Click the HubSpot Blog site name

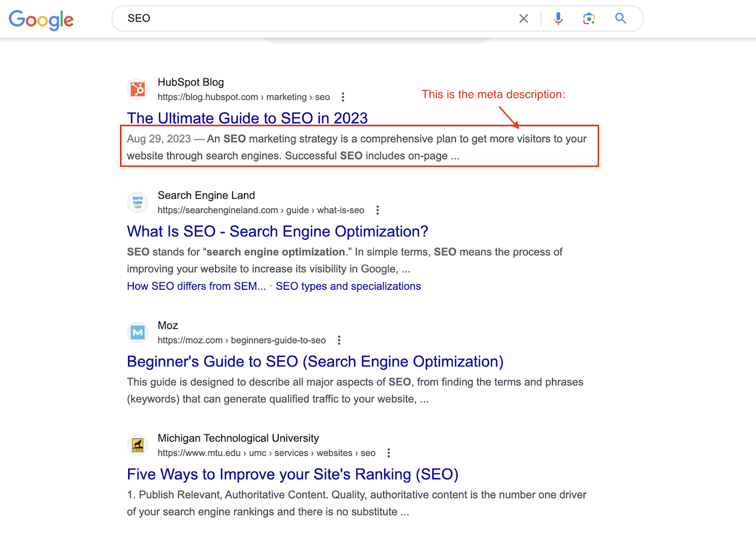tap(191, 82)
